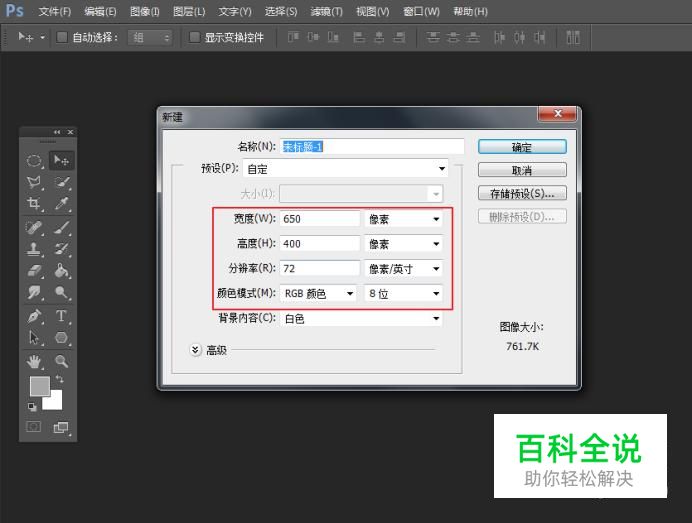Close the tools panel
The image size is (692, 523).
click(70, 132)
